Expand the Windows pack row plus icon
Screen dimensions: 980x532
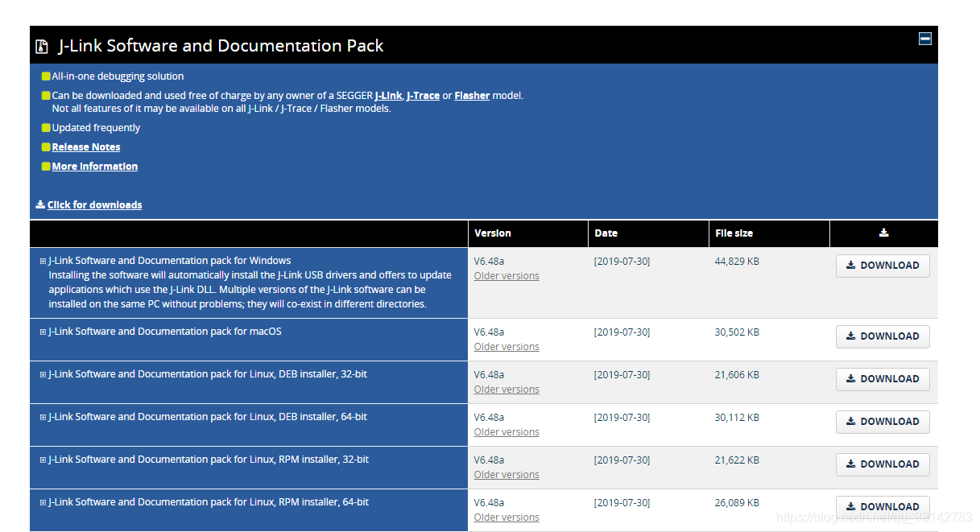pyautogui.click(x=43, y=261)
